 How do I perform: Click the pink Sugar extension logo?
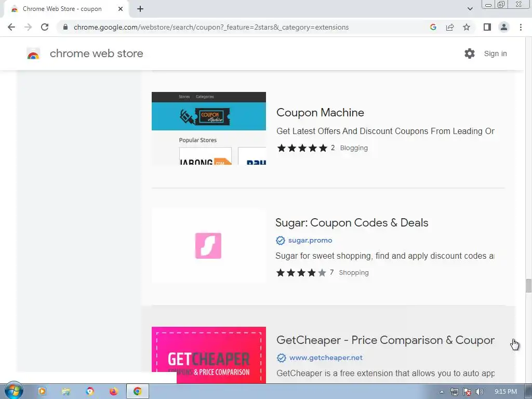tap(208, 246)
